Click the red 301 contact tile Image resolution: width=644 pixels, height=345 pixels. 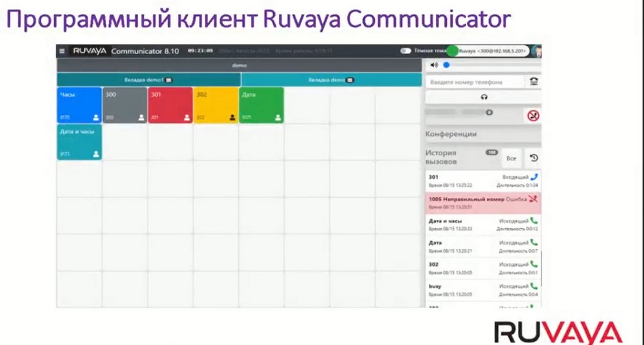(170, 105)
